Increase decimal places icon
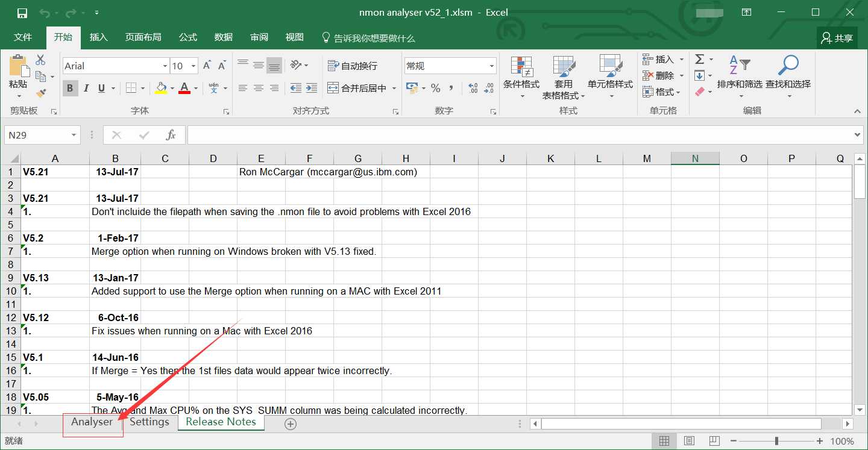Viewport: 868px width, 450px height. point(473,88)
